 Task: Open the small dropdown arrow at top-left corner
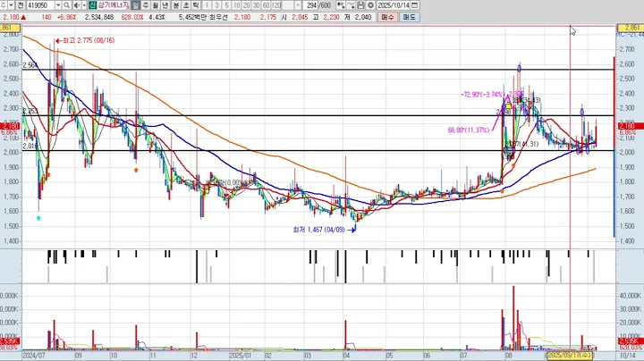coord(11,5)
